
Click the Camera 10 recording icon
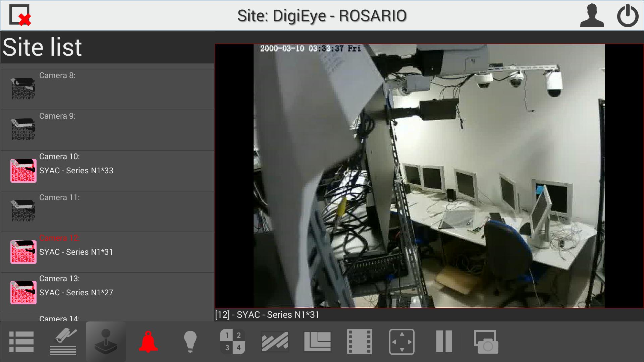[23, 171]
